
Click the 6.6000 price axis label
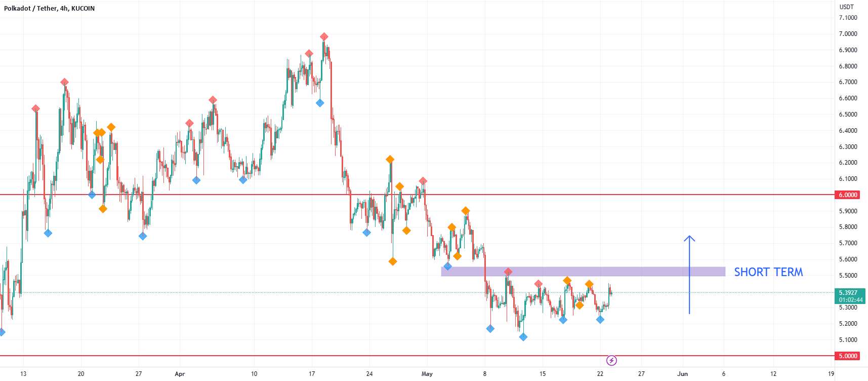(x=848, y=98)
